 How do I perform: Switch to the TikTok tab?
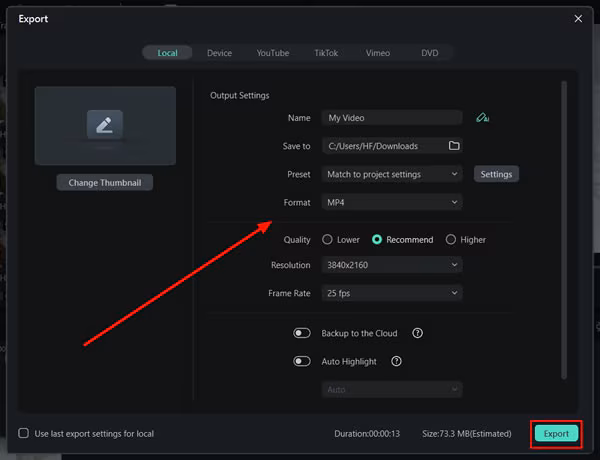point(326,53)
